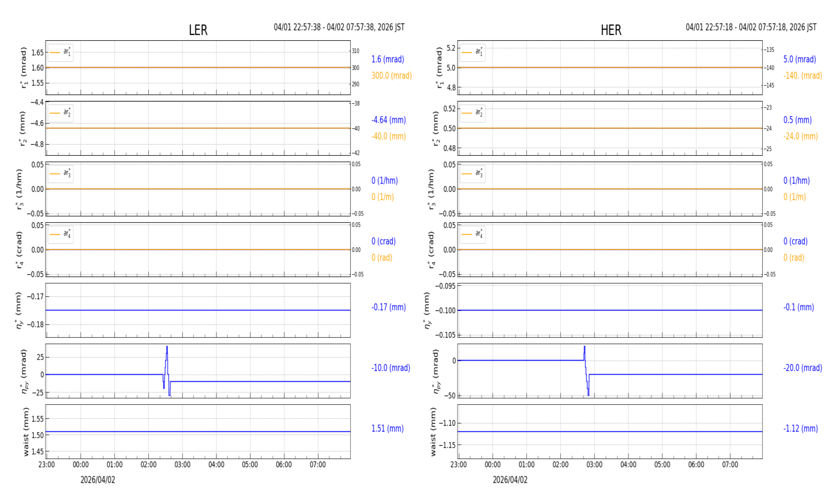824x504 pixels.
Task: Click the orange 300.0 (mrad) value
Action: click(x=392, y=75)
